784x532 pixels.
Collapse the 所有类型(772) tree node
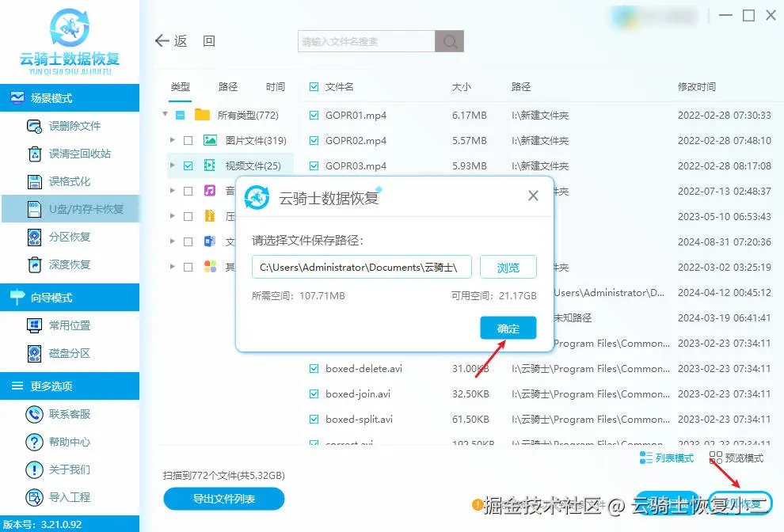click(x=165, y=115)
